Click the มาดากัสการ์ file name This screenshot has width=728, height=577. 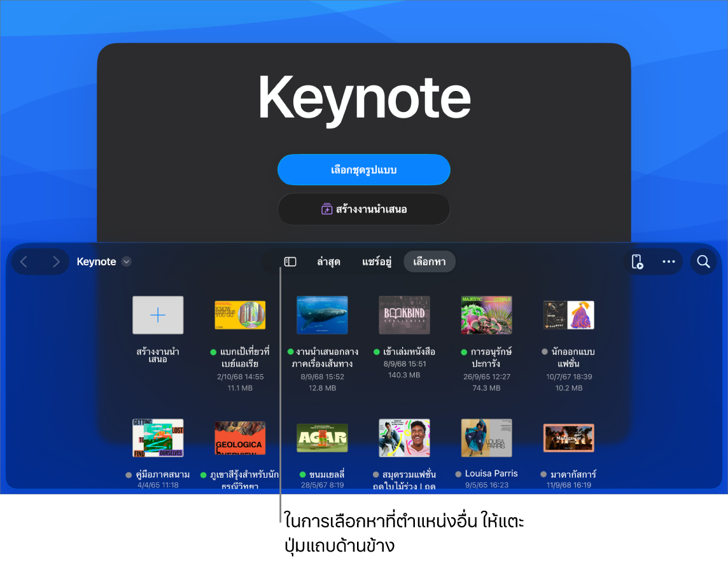[573, 474]
